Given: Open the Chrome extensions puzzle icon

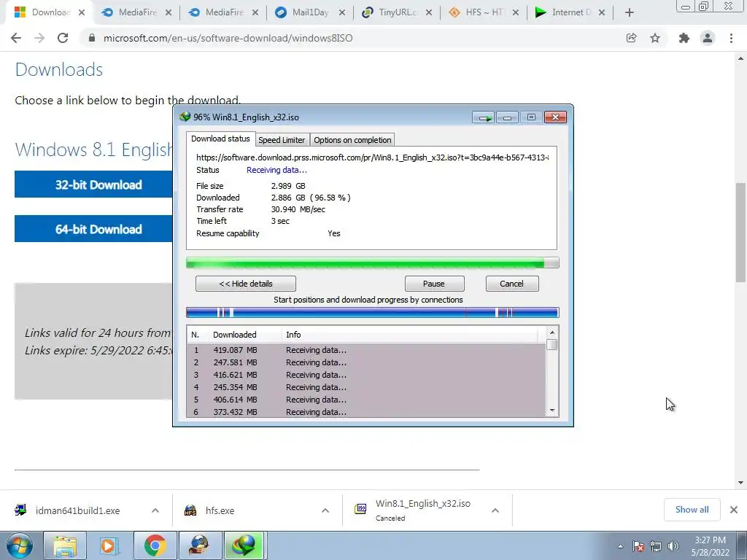Looking at the screenshot, I should pyautogui.click(x=684, y=38).
